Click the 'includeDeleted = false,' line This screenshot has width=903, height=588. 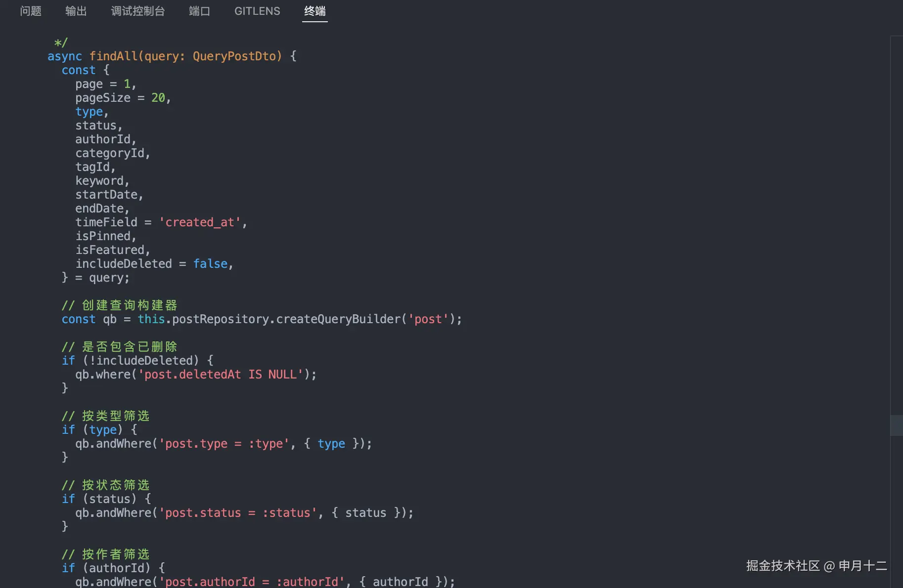tap(154, 264)
